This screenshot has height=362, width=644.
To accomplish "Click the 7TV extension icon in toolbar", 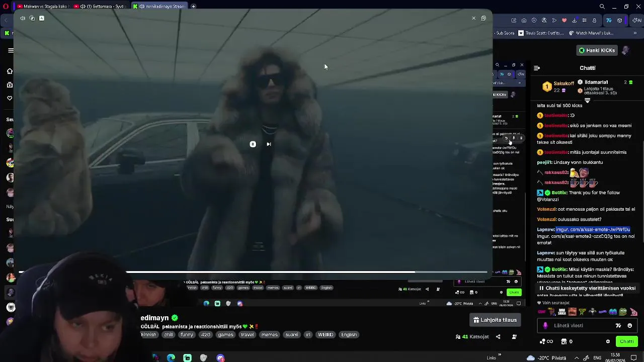I will (609, 21).
